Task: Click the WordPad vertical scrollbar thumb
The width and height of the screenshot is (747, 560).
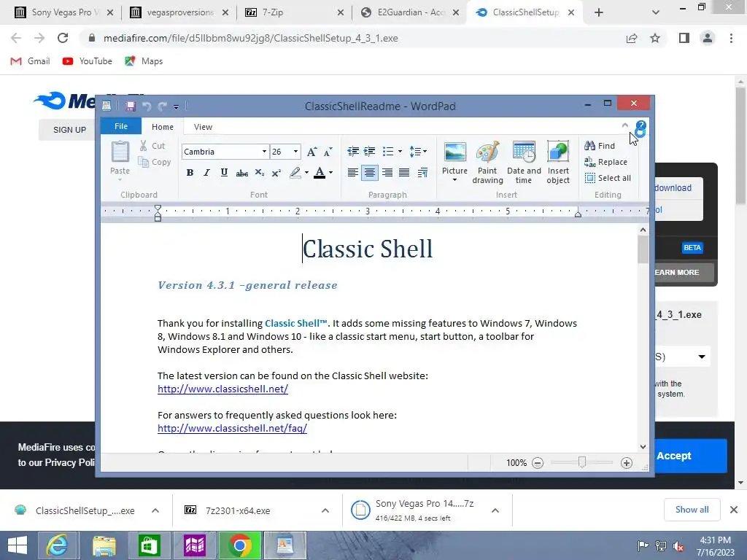Action: [643, 249]
